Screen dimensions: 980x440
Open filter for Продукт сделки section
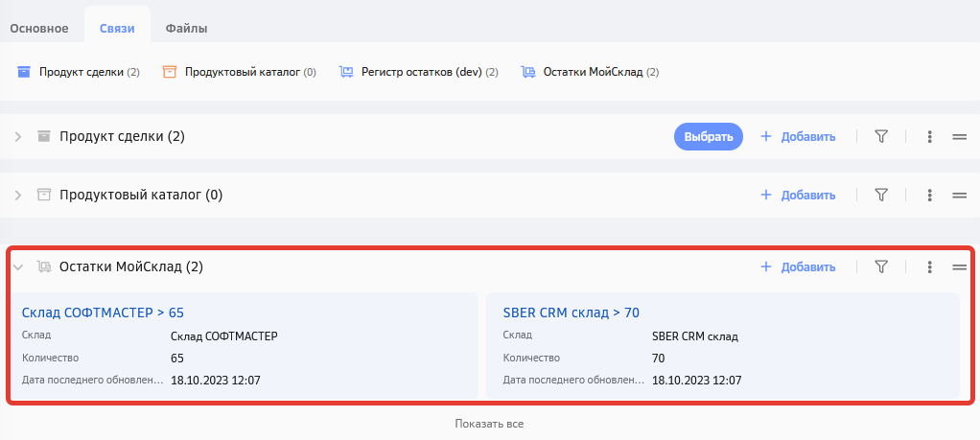pyautogui.click(x=881, y=137)
